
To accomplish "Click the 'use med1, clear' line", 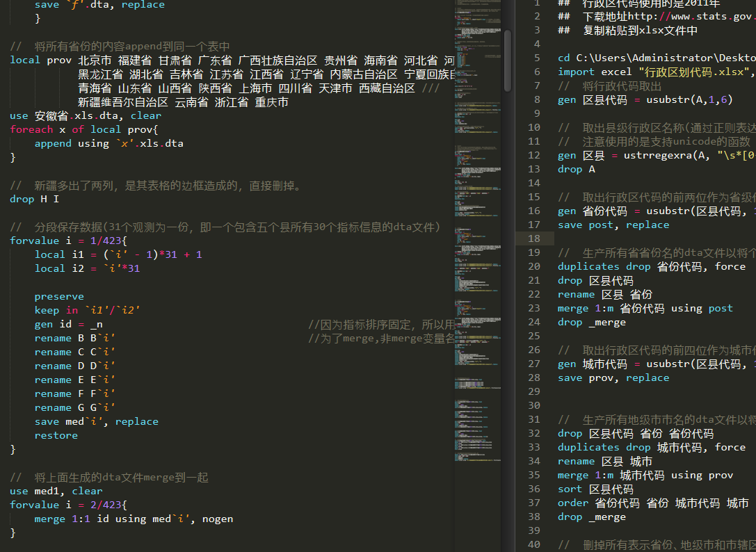I will point(56,491).
